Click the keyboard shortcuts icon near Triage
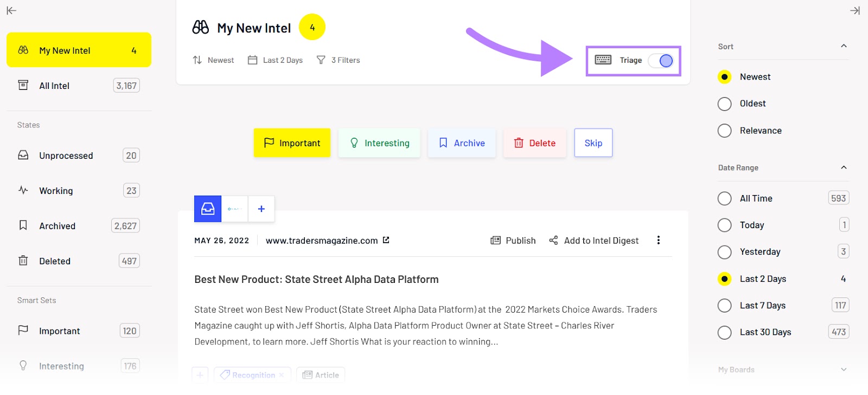868x395 pixels. point(603,60)
